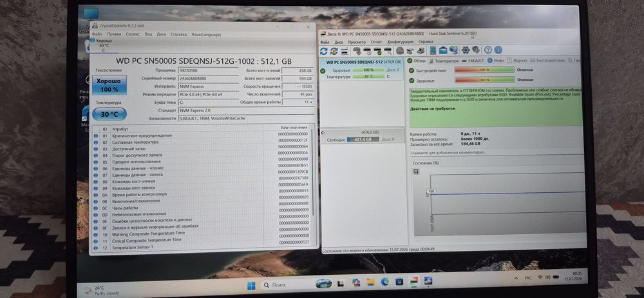Viewport: 644px width, 298px height.
Task: Click the second refresh icon with orange badge
Action: tap(334, 50)
